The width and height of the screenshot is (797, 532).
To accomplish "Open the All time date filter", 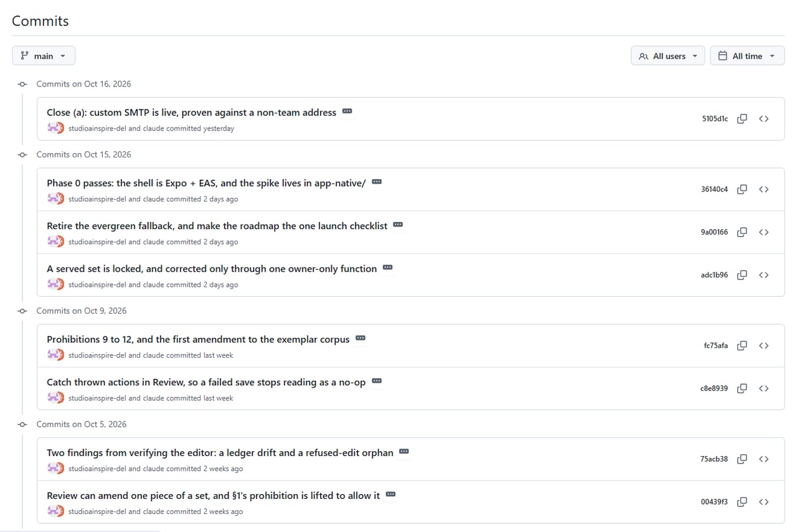I will coord(747,56).
